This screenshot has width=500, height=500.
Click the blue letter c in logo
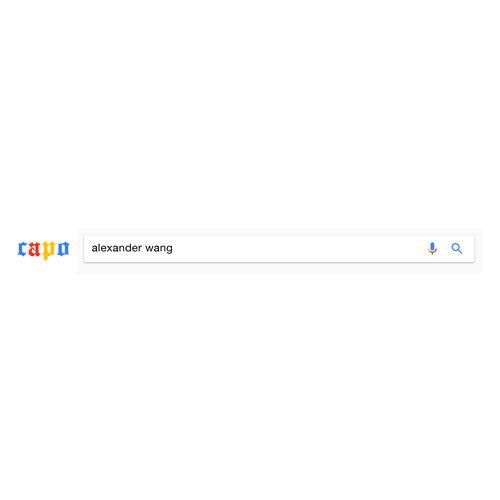click(22, 249)
